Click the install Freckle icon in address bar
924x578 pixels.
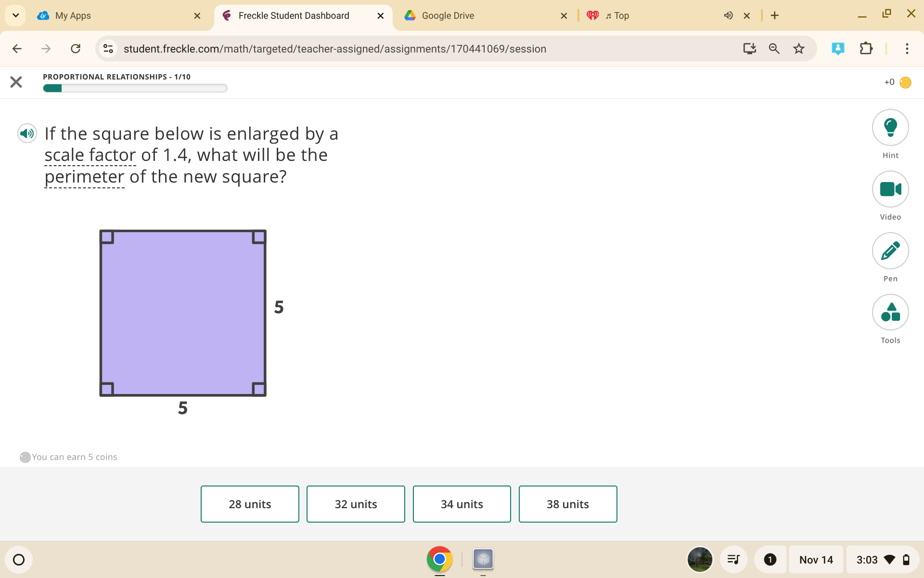click(749, 48)
